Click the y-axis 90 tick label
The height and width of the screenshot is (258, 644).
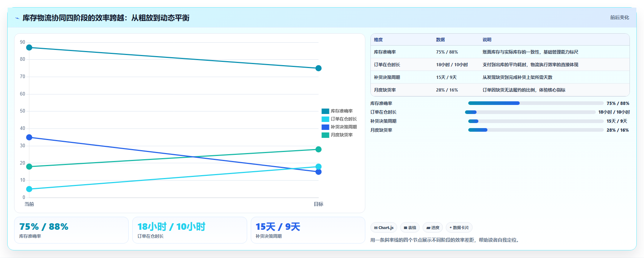tap(22, 42)
